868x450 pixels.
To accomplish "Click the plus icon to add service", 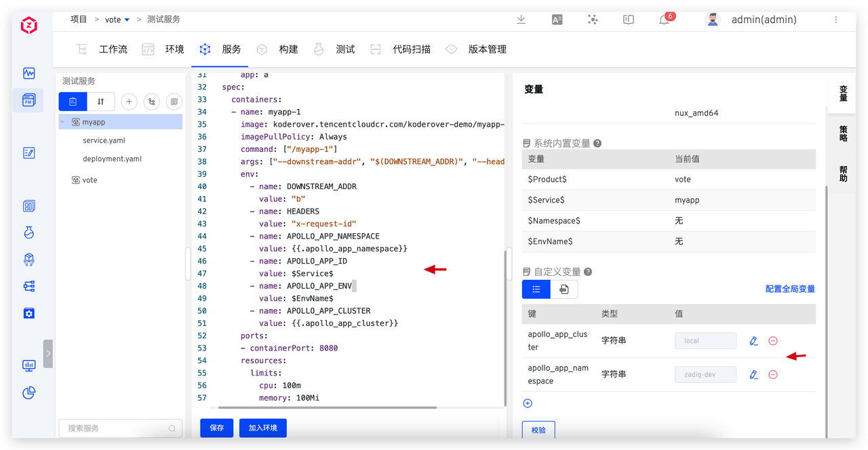I will click(129, 102).
